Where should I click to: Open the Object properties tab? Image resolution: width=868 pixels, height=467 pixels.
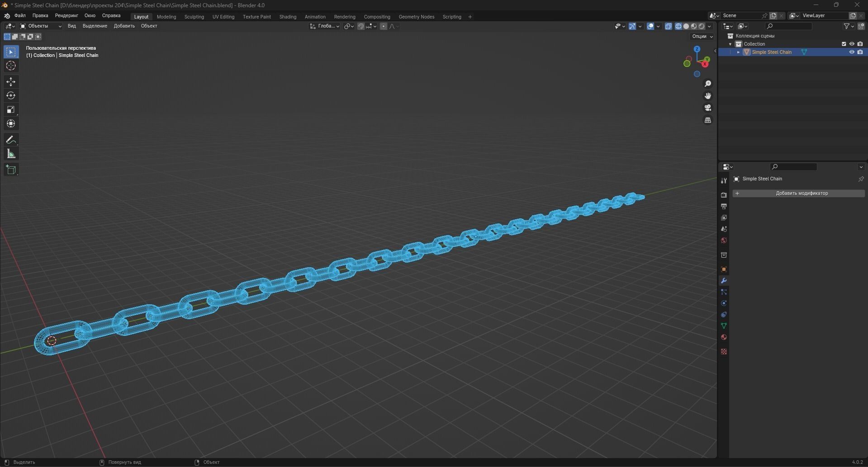coord(724,269)
